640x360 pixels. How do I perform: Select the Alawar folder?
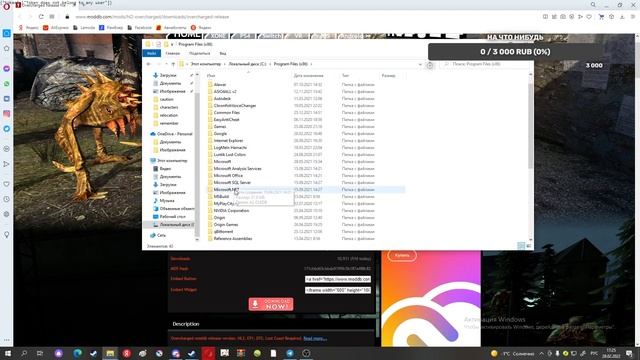[x=220, y=84]
